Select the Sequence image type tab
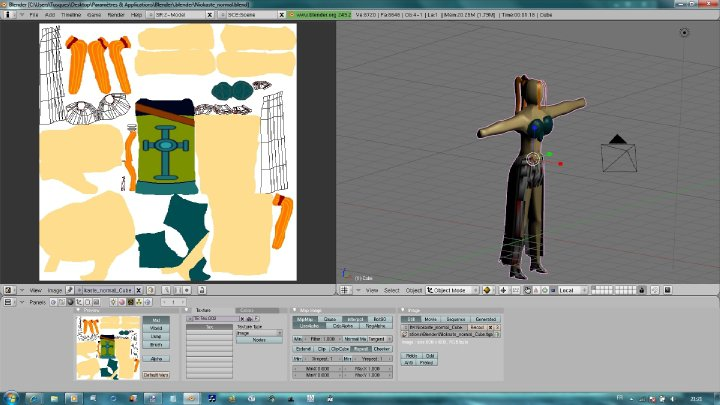This screenshot has width=720, height=405. (x=456, y=319)
